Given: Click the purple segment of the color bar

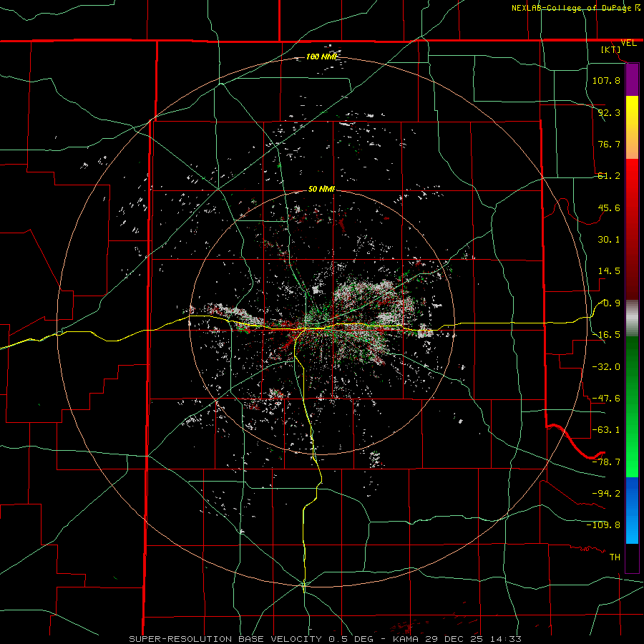Looking at the screenshot, I should [x=632, y=80].
